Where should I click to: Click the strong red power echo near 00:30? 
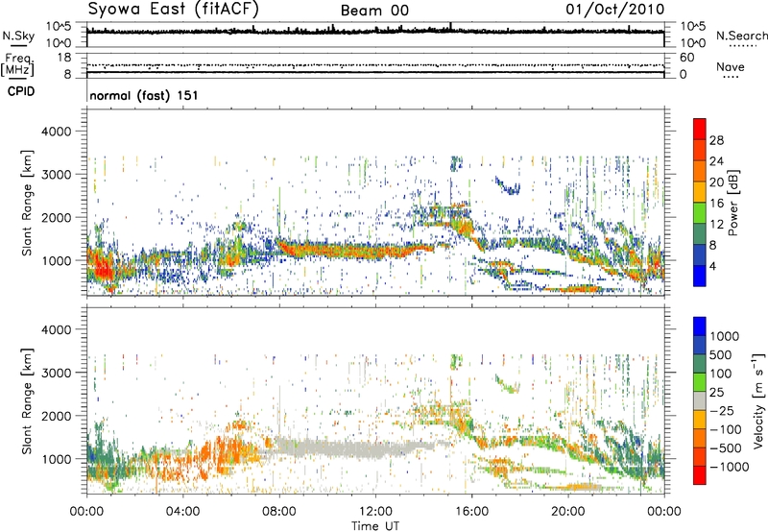click(x=103, y=269)
